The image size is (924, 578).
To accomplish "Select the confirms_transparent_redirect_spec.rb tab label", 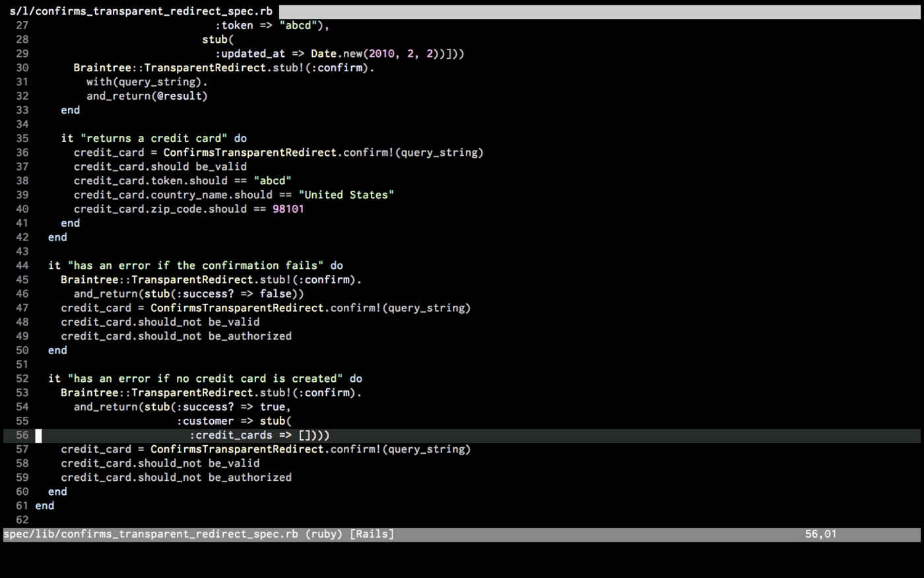I will point(141,11).
